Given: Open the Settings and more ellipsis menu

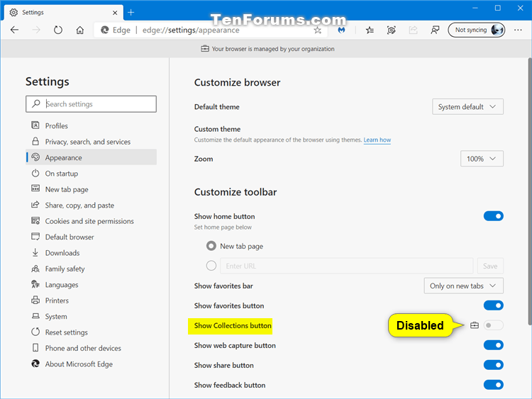Looking at the screenshot, I should pos(518,30).
